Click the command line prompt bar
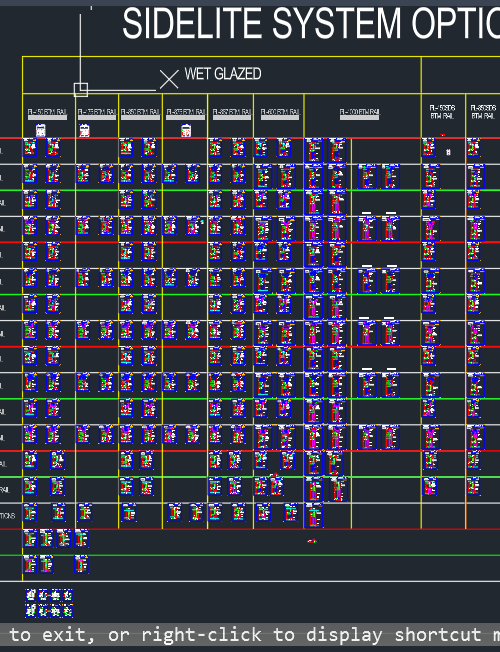 pyautogui.click(x=250, y=635)
